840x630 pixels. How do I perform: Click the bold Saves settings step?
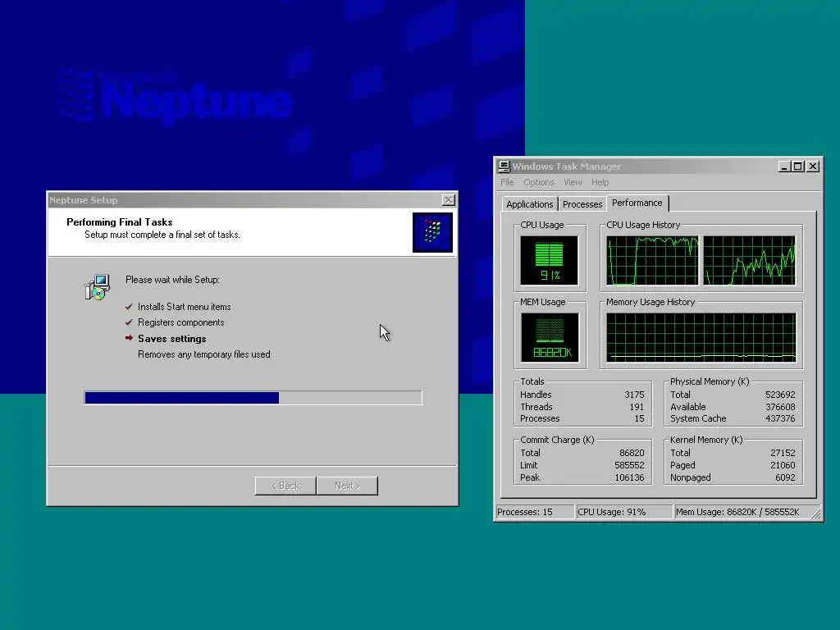(172, 339)
